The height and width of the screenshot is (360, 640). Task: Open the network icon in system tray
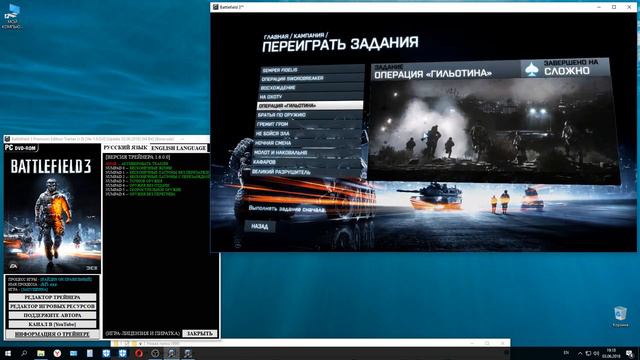(589, 353)
